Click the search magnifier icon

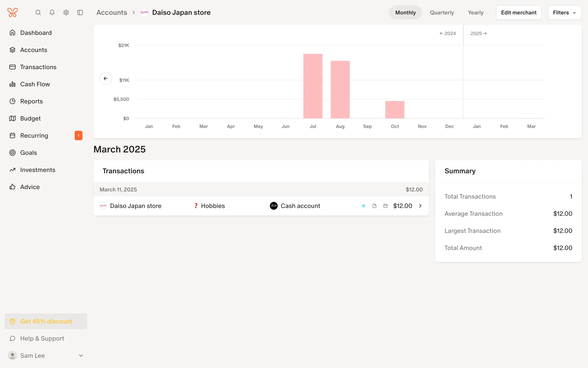tap(38, 13)
